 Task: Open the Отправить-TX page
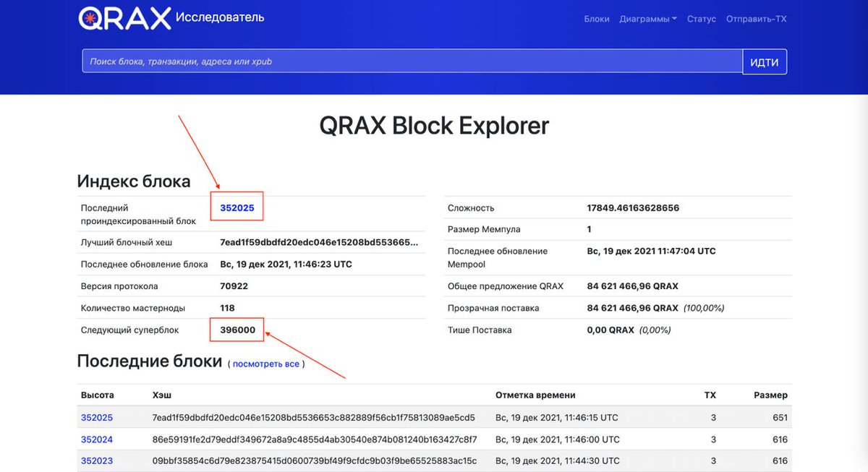(x=756, y=20)
